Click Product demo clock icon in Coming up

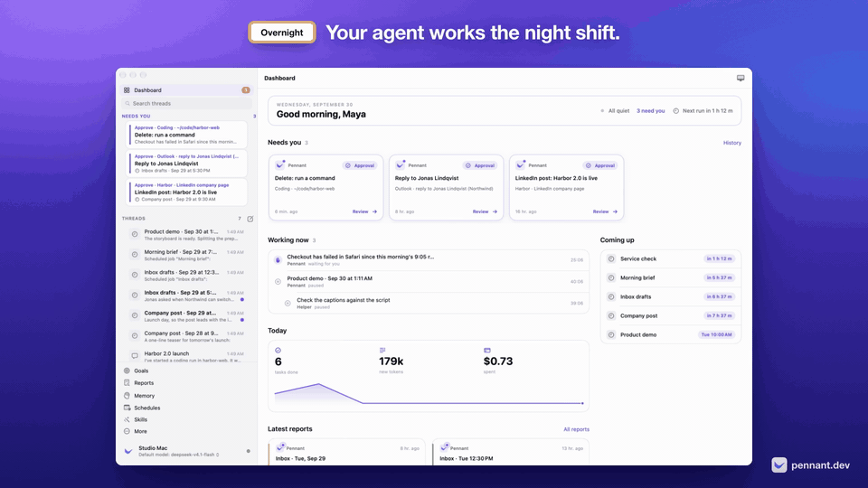click(611, 334)
